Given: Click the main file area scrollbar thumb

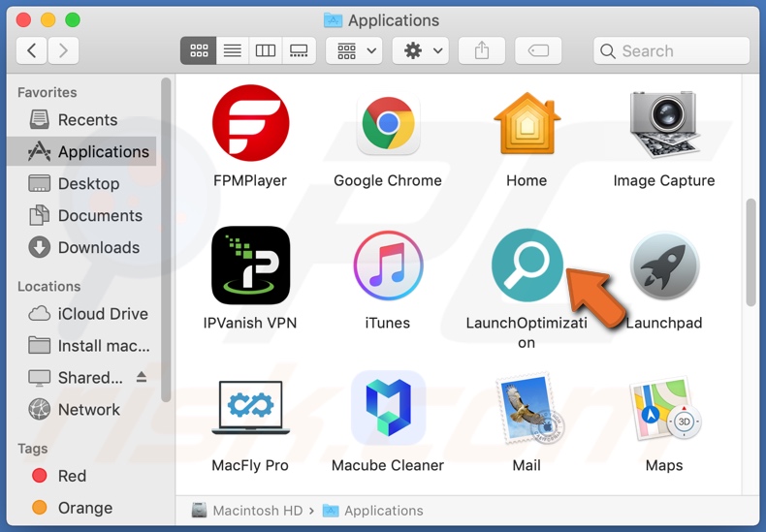Looking at the screenshot, I should 751,253.
